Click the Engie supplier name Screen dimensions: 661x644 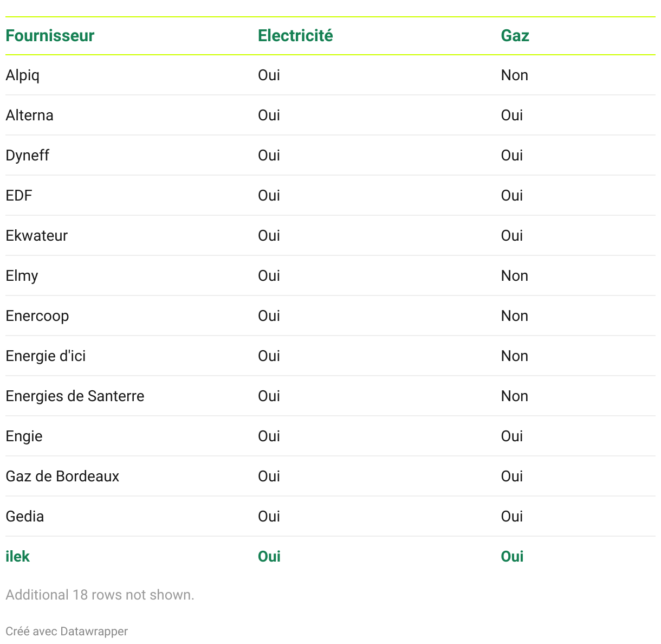[24, 436]
